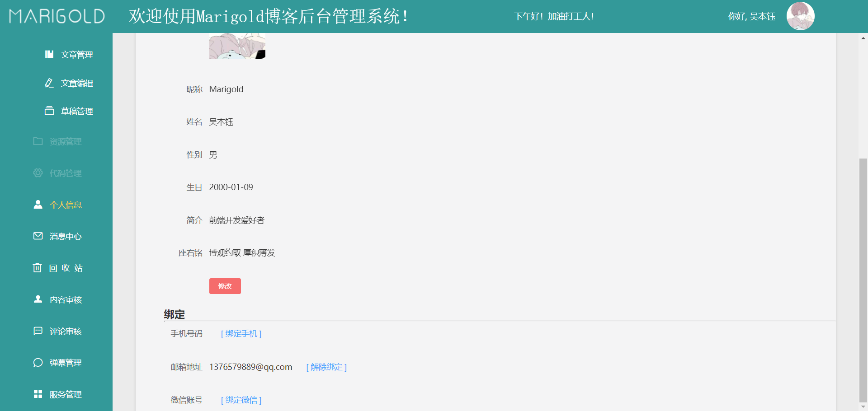Click the 绑定手机 link
This screenshot has height=411, width=868.
(241, 333)
